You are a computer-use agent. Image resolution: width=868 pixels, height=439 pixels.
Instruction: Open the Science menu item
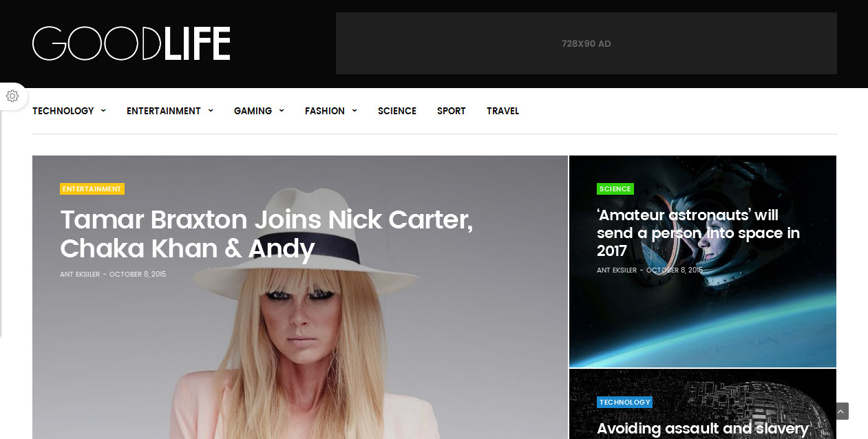point(397,111)
